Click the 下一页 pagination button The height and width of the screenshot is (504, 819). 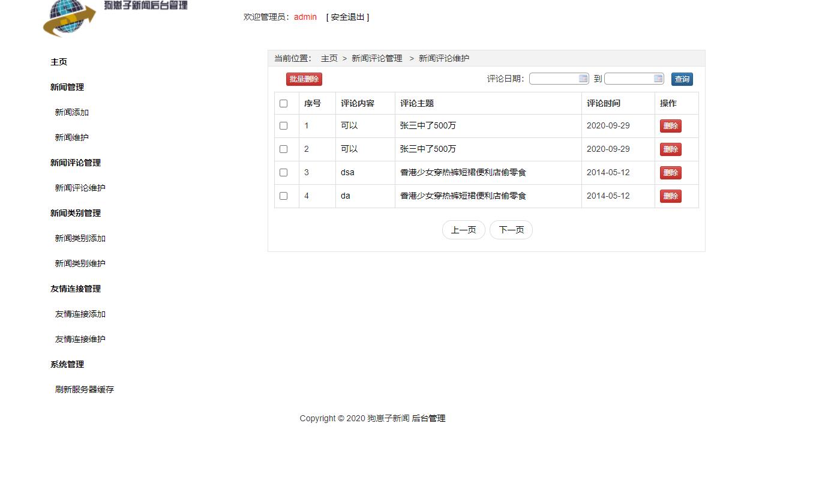(511, 230)
